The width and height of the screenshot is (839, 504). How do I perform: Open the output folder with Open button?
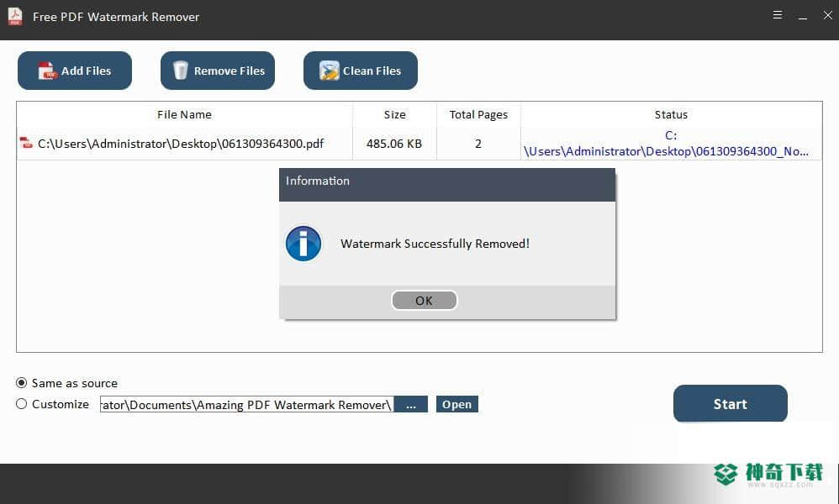point(457,405)
